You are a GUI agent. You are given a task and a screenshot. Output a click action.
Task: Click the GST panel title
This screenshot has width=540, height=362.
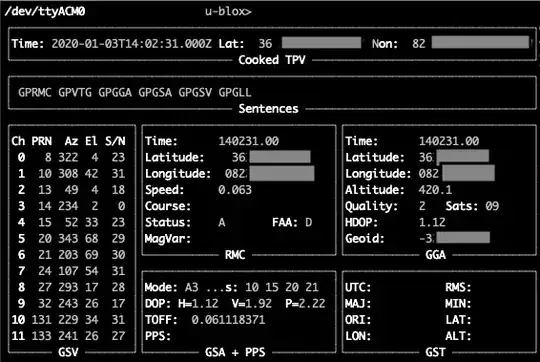[x=435, y=352]
